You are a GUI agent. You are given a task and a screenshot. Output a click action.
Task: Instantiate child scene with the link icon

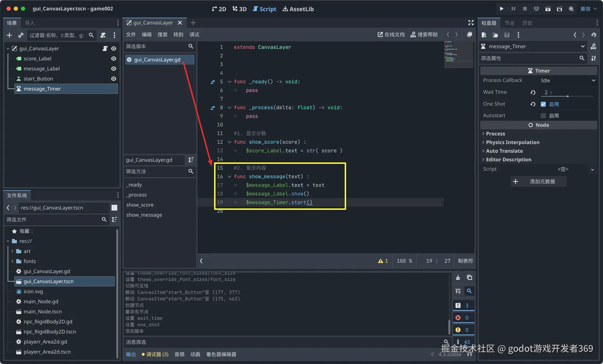point(21,35)
